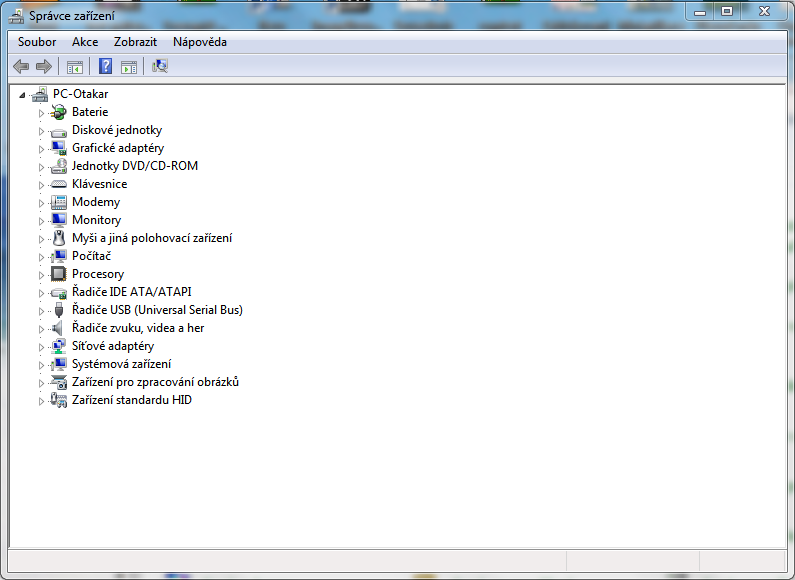Expand the Grafické adaptéry node
Screen dimensions: 795x580
41,149
